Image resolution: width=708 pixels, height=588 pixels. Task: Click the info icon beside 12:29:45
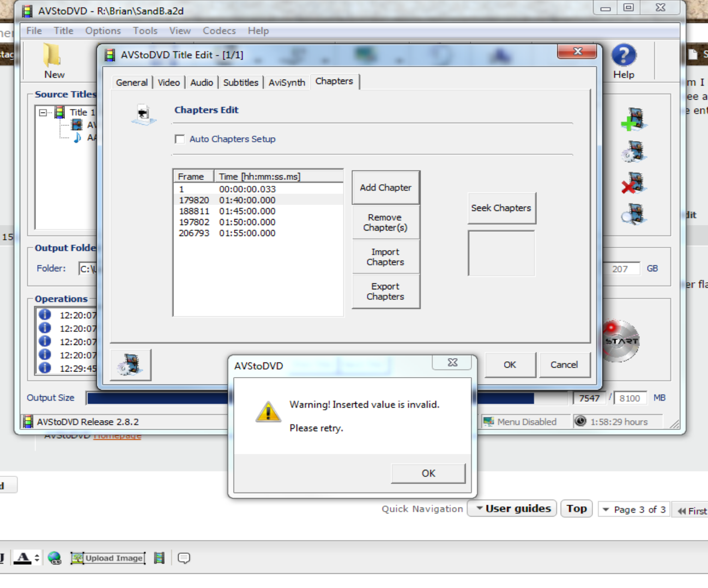[45, 368]
